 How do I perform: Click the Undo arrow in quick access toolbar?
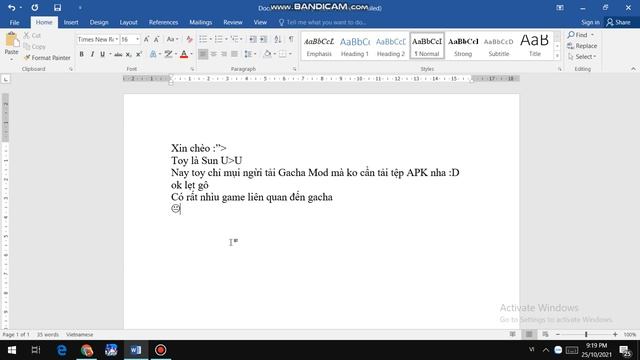(x=11, y=7)
